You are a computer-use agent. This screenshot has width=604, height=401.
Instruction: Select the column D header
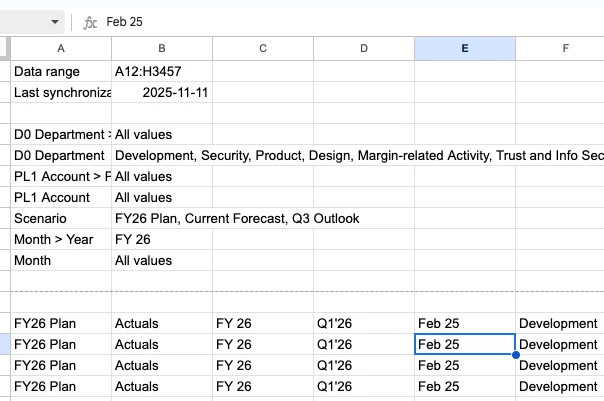point(364,48)
